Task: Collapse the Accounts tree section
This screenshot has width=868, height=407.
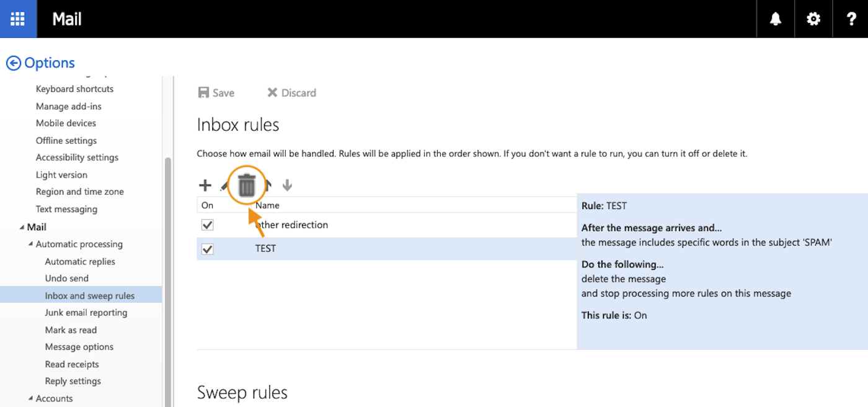Action: [x=31, y=398]
